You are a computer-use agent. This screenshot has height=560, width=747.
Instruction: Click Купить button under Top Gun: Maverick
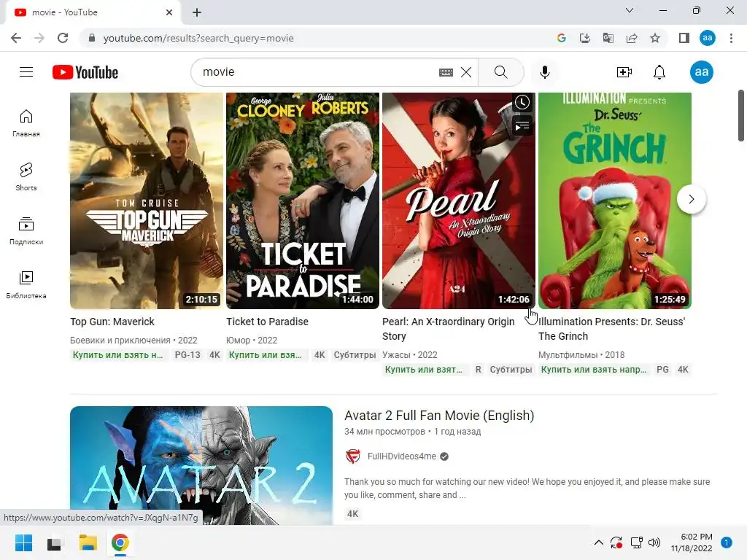point(118,355)
